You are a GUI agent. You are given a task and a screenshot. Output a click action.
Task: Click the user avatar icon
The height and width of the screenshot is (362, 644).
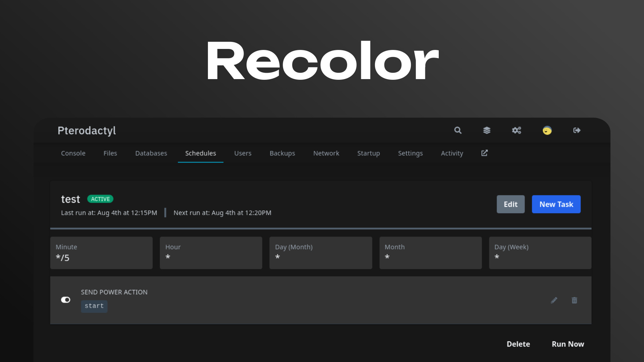547,130
